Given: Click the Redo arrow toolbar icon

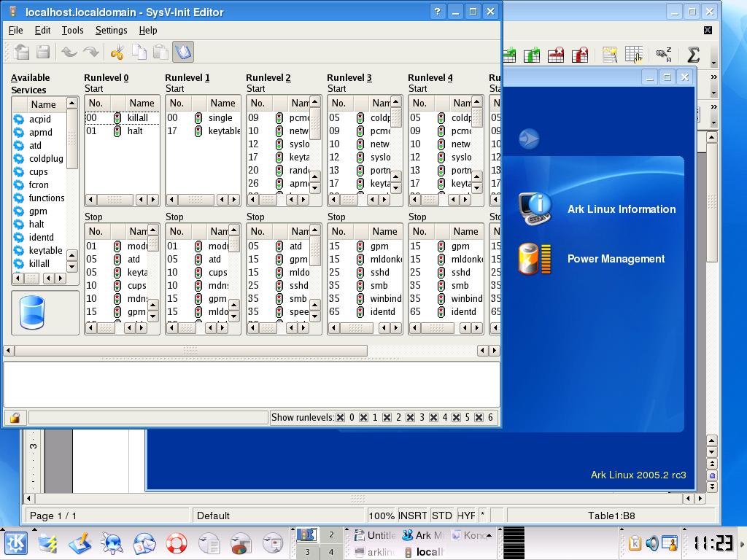Looking at the screenshot, I should 91,52.
